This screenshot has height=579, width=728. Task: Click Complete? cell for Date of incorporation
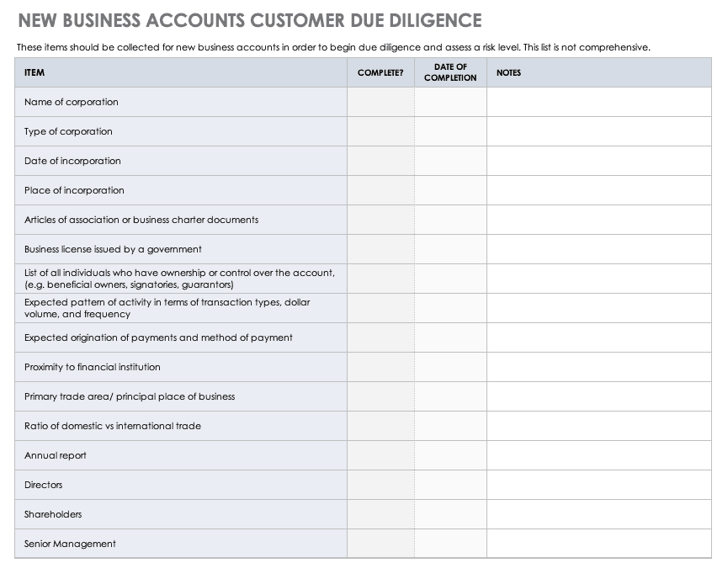tap(380, 161)
